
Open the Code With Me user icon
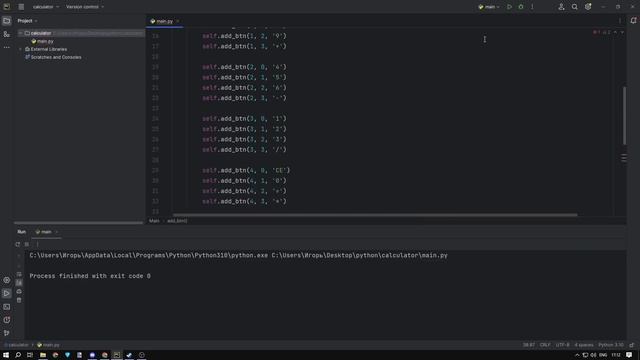coord(561,7)
